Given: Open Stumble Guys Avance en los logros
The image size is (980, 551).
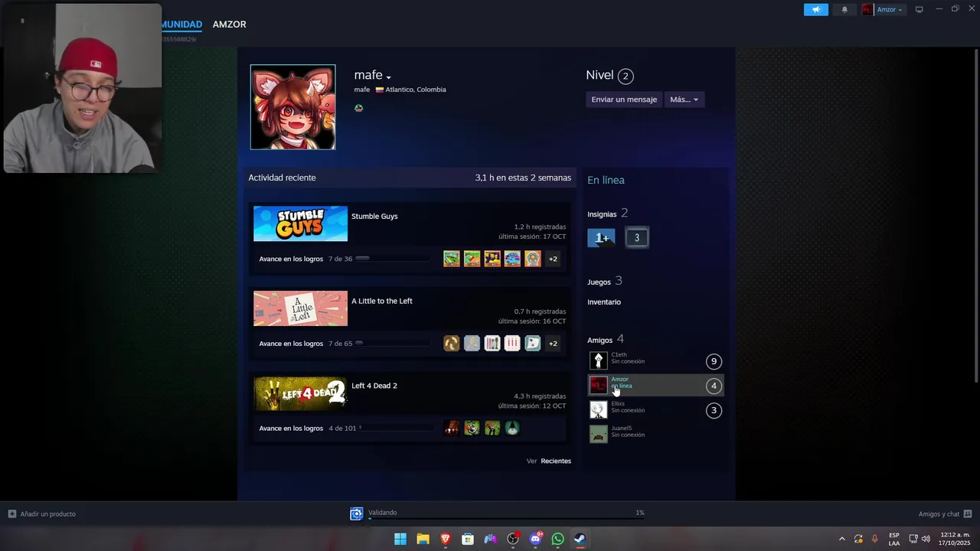Looking at the screenshot, I should (x=291, y=259).
